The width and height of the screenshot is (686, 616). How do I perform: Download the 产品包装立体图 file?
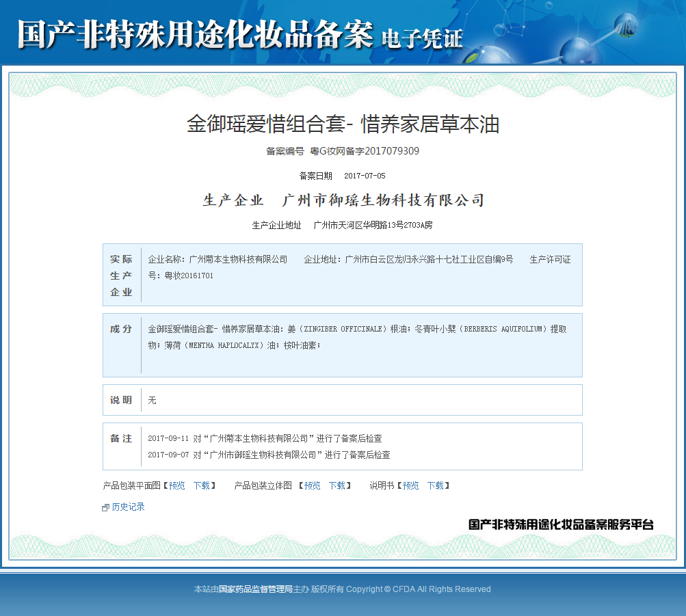(x=337, y=485)
